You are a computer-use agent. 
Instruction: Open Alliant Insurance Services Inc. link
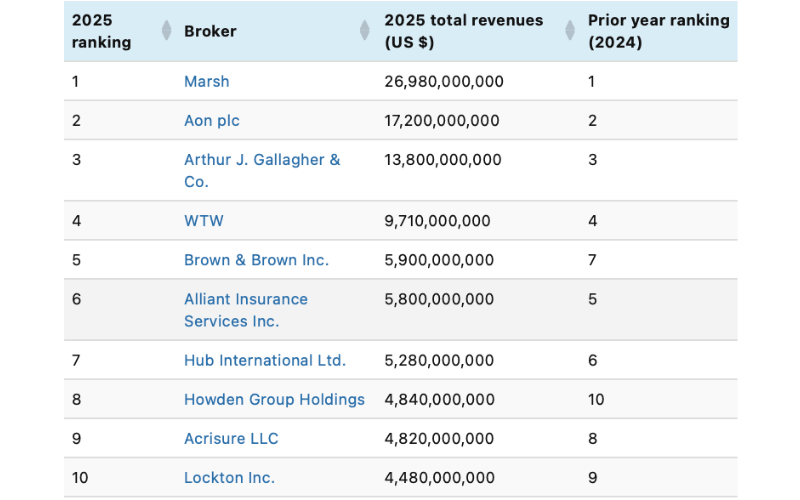pyautogui.click(x=246, y=310)
